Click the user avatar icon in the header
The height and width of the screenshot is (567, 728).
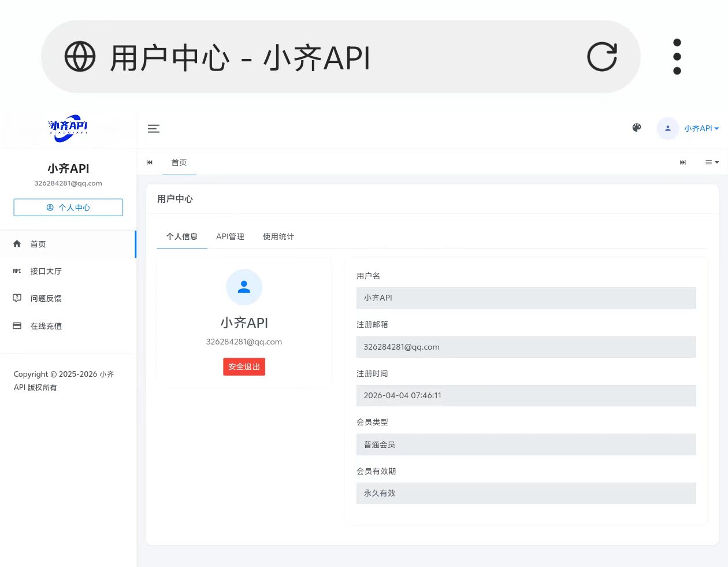[x=667, y=128]
